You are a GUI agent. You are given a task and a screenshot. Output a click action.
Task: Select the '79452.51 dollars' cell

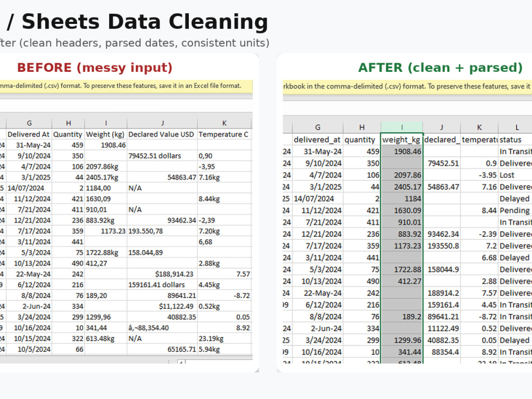tap(162, 156)
